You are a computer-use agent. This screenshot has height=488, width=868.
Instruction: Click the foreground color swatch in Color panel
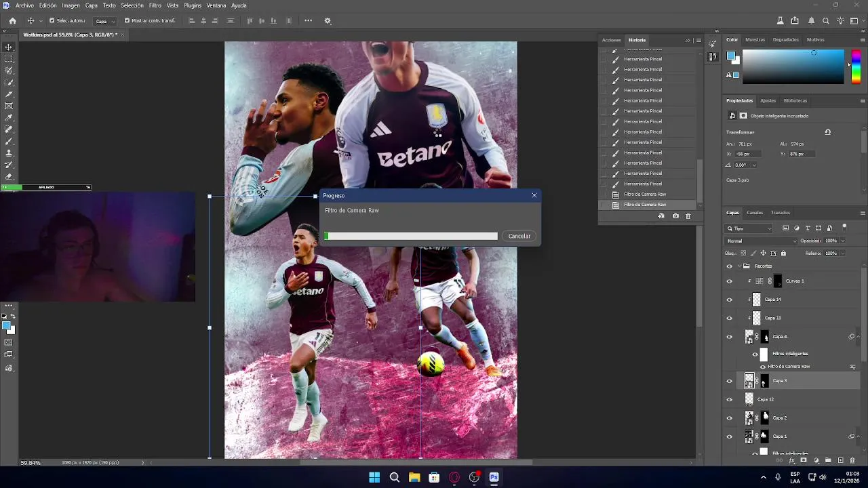731,56
